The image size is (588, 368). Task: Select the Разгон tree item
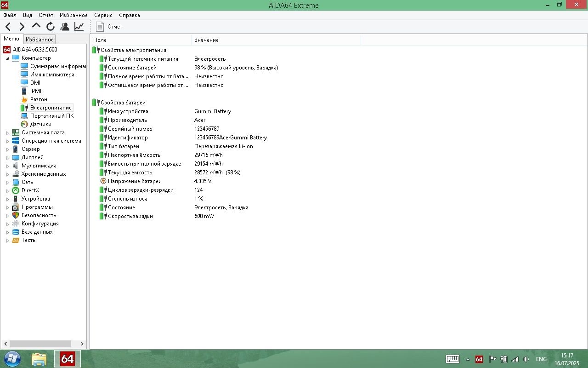point(39,99)
